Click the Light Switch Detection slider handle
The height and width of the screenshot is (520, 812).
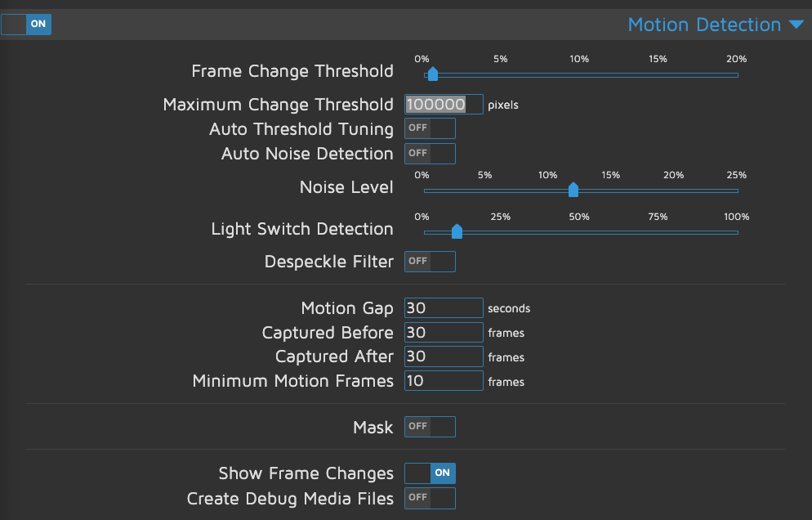pos(457,232)
